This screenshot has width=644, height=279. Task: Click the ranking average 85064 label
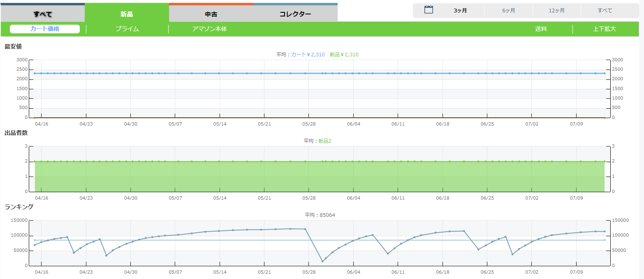pos(320,215)
